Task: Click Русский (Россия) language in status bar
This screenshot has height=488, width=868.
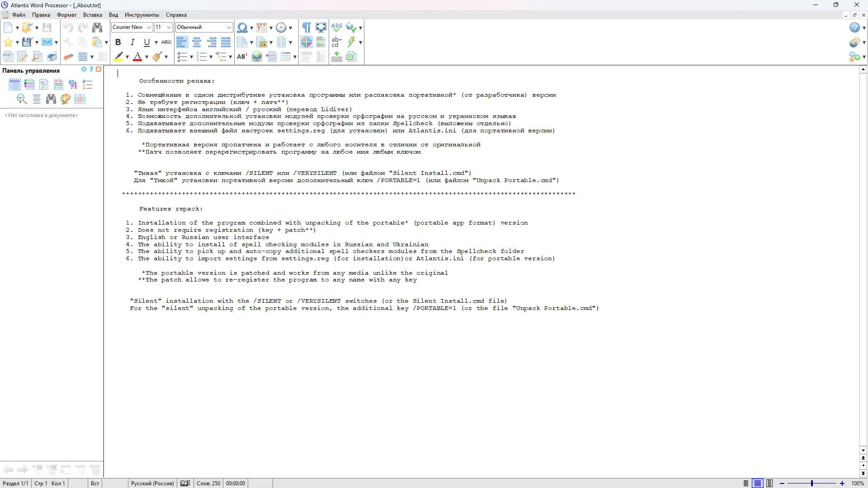Action: 152,483
